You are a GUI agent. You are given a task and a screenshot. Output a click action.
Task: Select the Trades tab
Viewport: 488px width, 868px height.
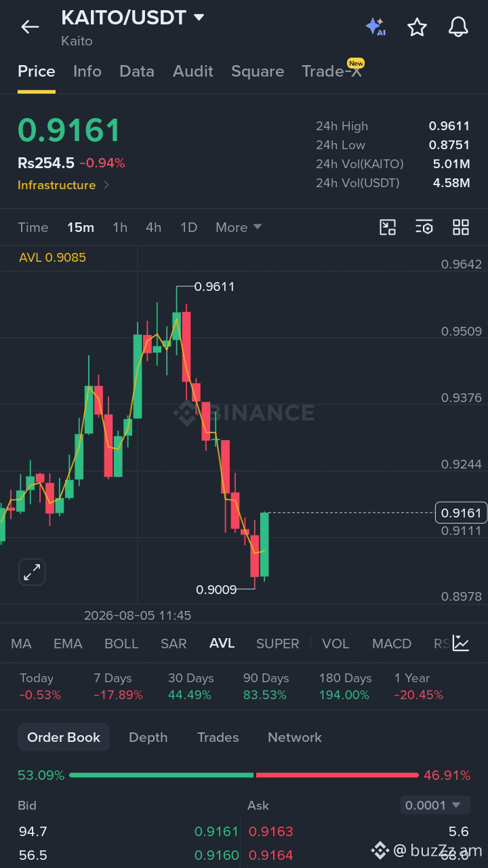pos(218,737)
